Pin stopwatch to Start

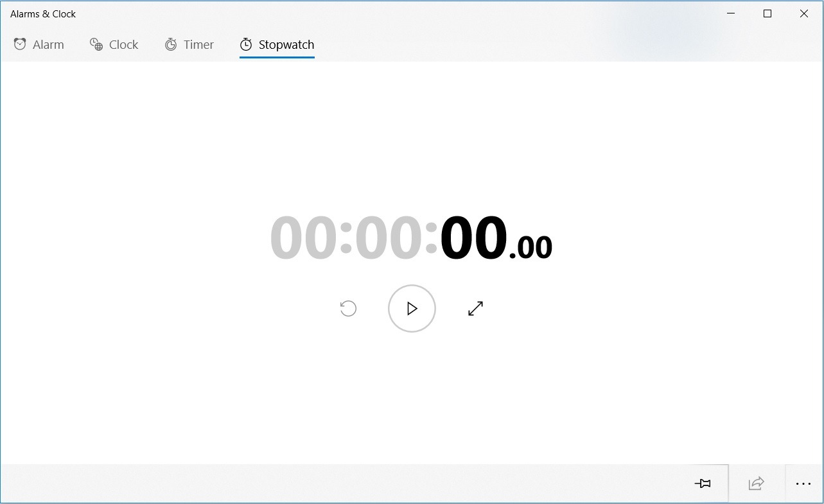tap(703, 483)
